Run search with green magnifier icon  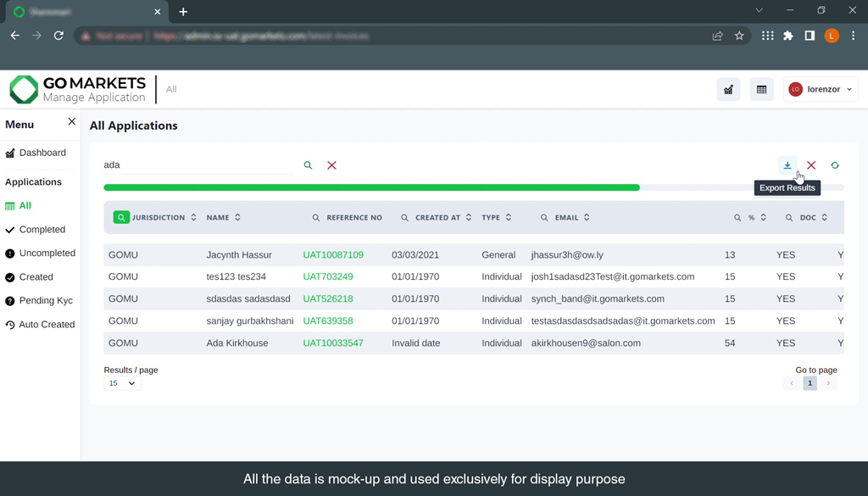tap(308, 165)
